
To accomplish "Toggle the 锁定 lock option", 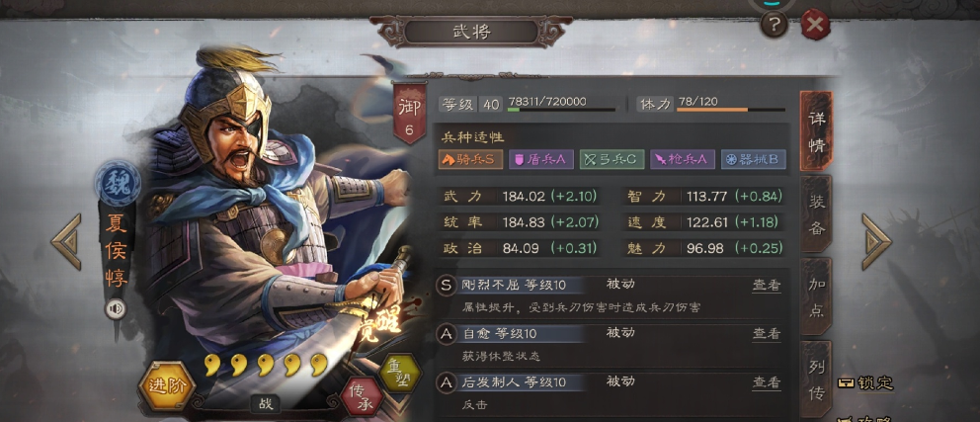I will tap(866, 383).
